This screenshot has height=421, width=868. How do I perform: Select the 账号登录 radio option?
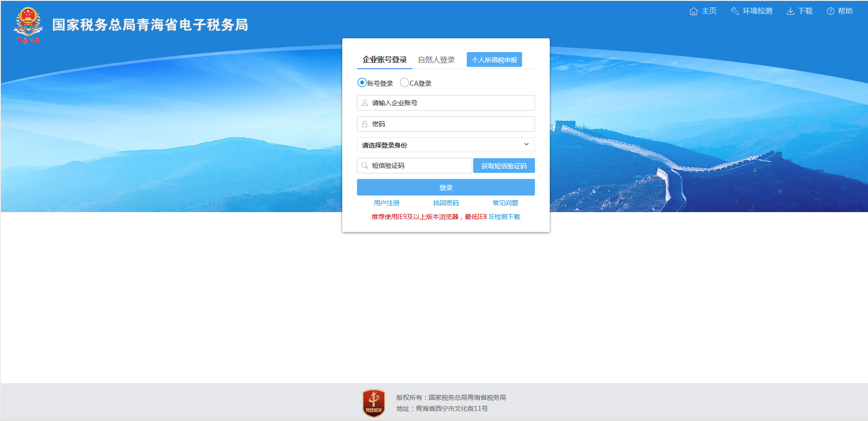pos(361,83)
